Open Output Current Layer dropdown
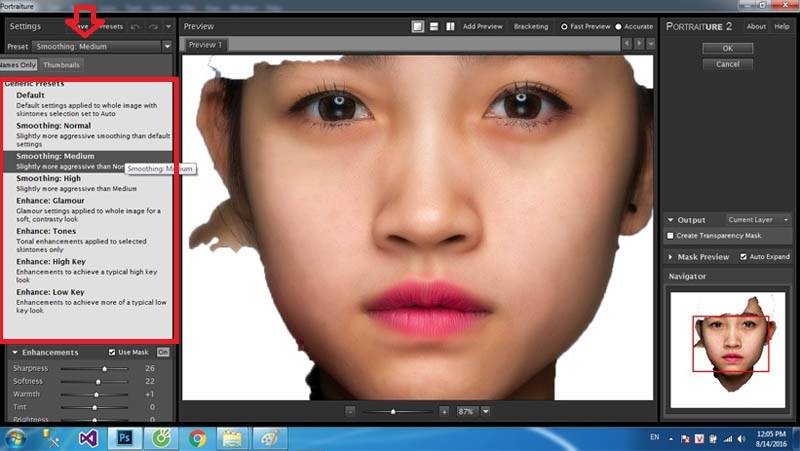The width and height of the screenshot is (800, 451). 758,220
